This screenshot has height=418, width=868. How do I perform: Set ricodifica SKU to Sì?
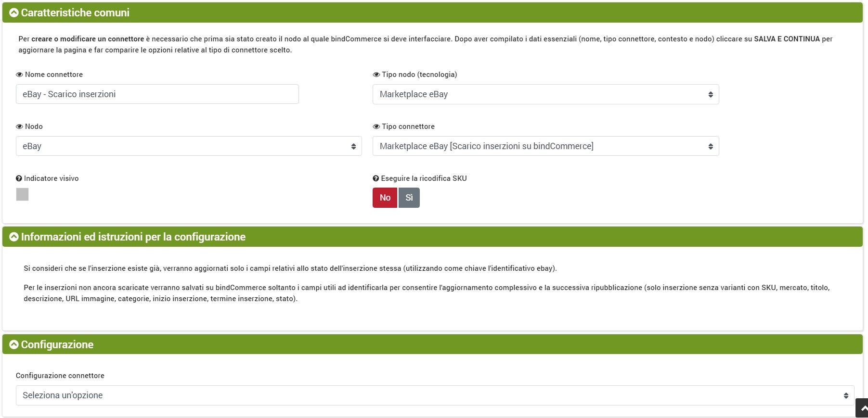tap(409, 198)
